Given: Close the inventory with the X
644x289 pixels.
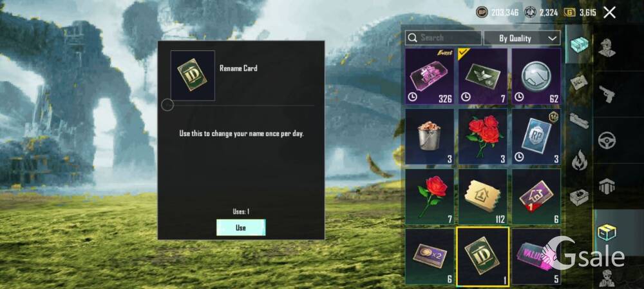Looking at the screenshot, I should [x=609, y=12].
